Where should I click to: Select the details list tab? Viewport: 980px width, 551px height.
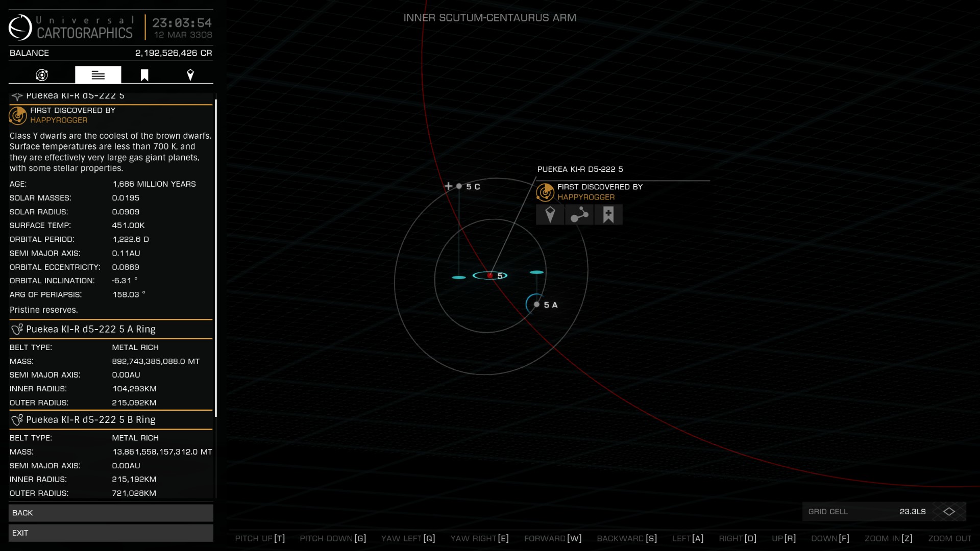tap(98, 75)
